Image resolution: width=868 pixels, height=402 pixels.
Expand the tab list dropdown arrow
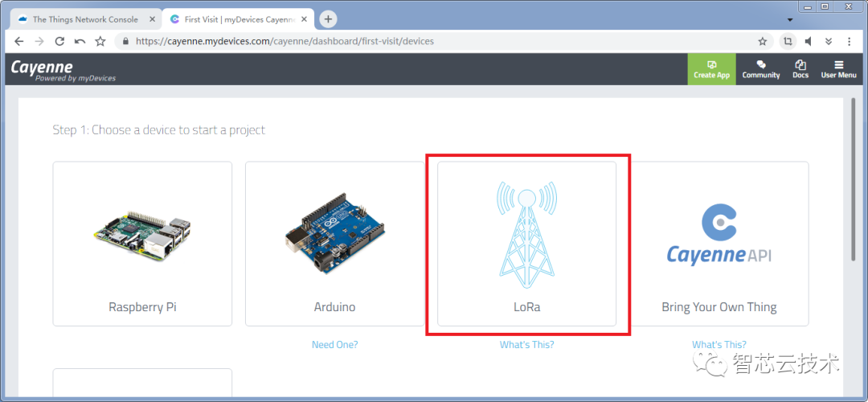click(790, 20)
